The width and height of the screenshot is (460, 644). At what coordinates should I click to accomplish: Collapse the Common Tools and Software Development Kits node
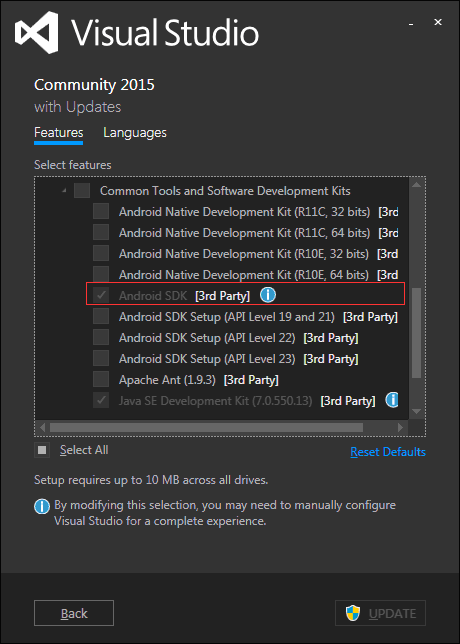tap(64, 191)
